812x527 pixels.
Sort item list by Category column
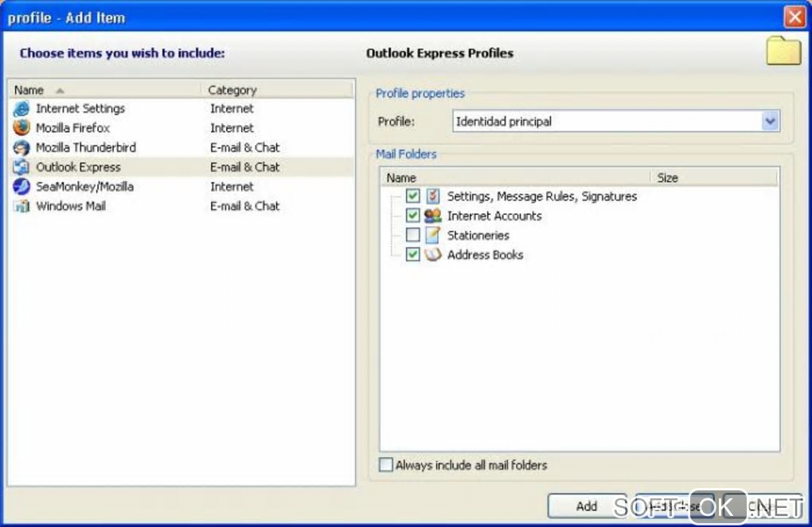click(x=278, y=90)
